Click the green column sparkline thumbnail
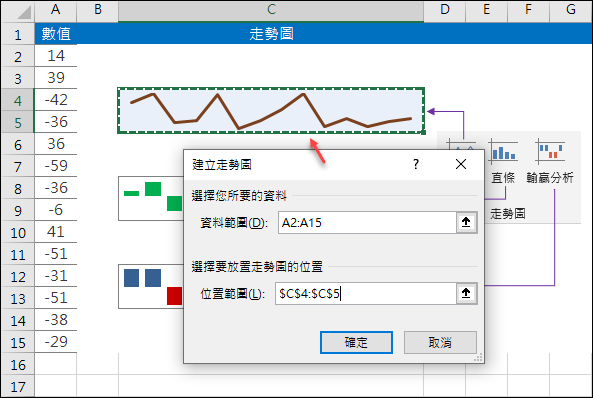 [151, 198]
